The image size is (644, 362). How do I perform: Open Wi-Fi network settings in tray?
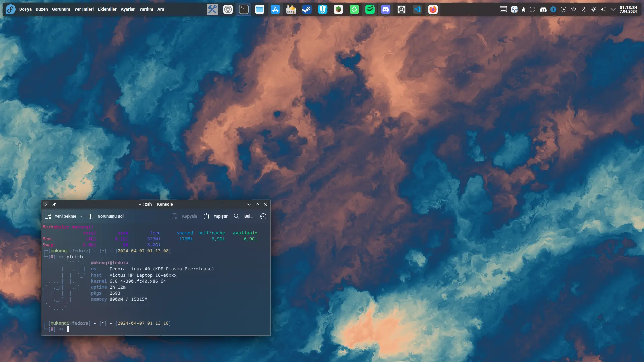coord(574,9)
